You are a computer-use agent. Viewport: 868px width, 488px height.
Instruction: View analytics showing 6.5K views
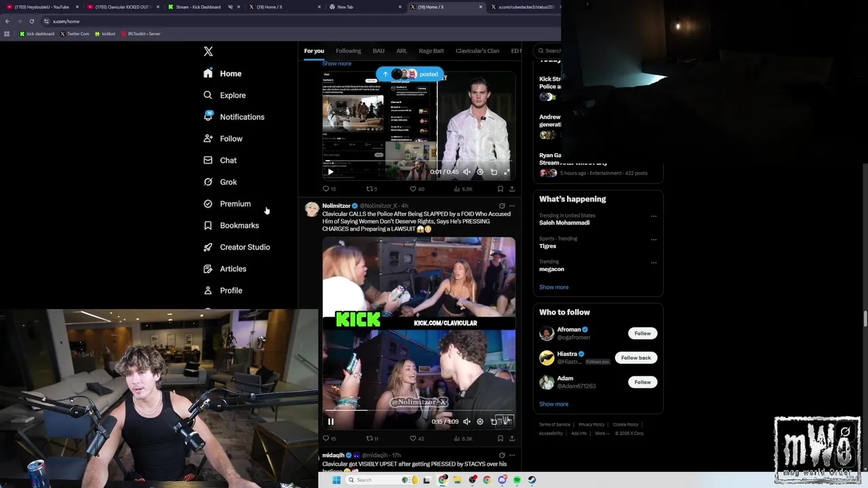(x=463, y=189)
